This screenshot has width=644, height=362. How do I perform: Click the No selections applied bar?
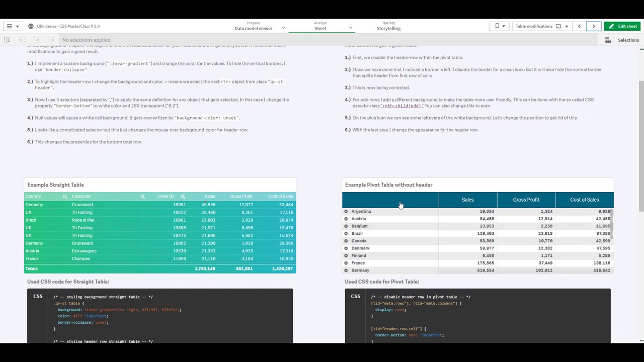(x=86, y=40)
